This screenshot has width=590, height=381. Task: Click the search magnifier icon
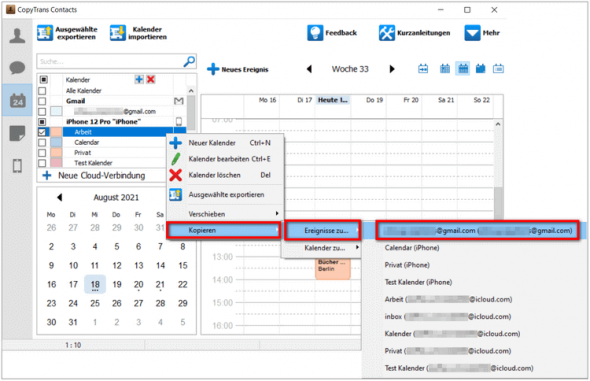coord(189,61)
